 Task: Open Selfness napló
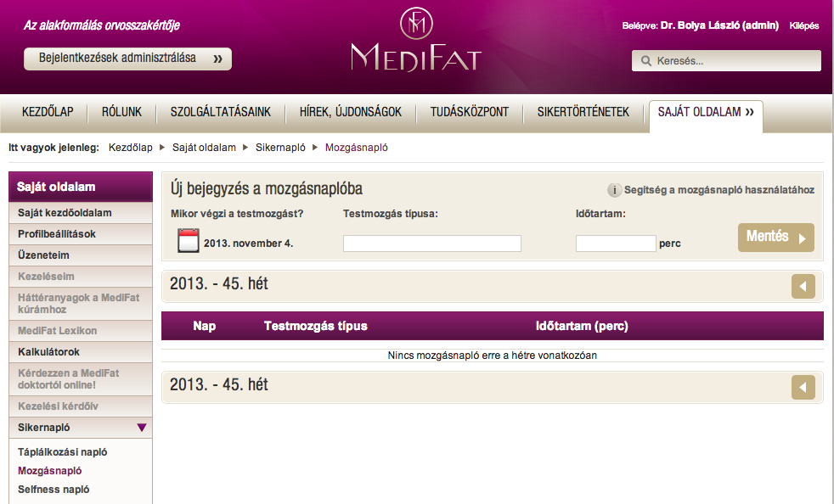click(x=54, y=489)
